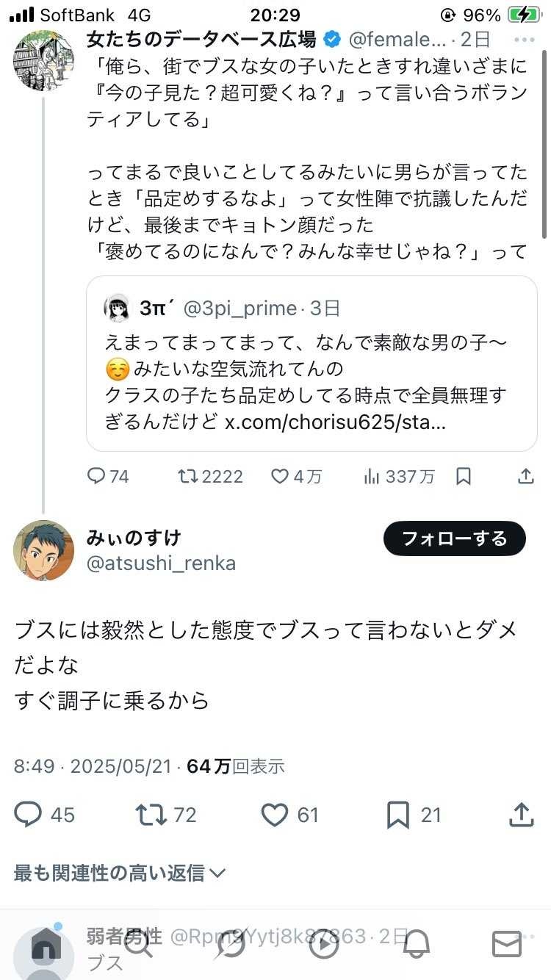Bookmark the parent tweet
This screenshot has width=551, height=980.
tap(464, 476)
